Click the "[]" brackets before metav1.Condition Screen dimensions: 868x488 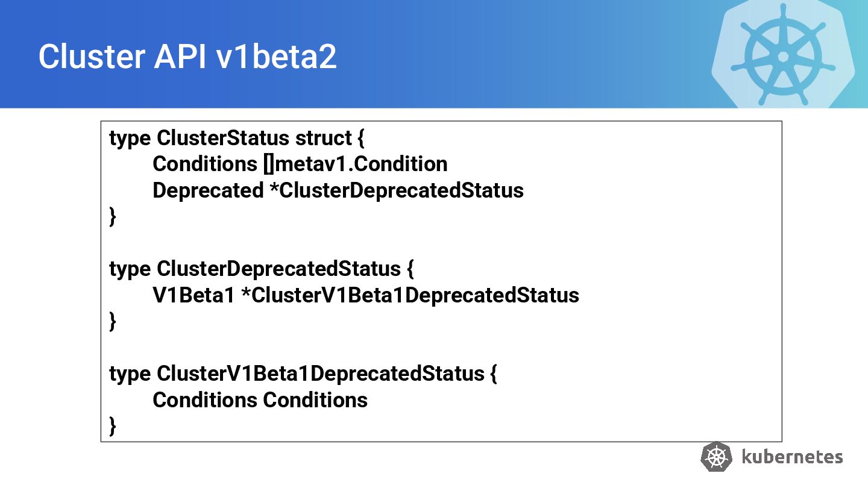[269, 164]
